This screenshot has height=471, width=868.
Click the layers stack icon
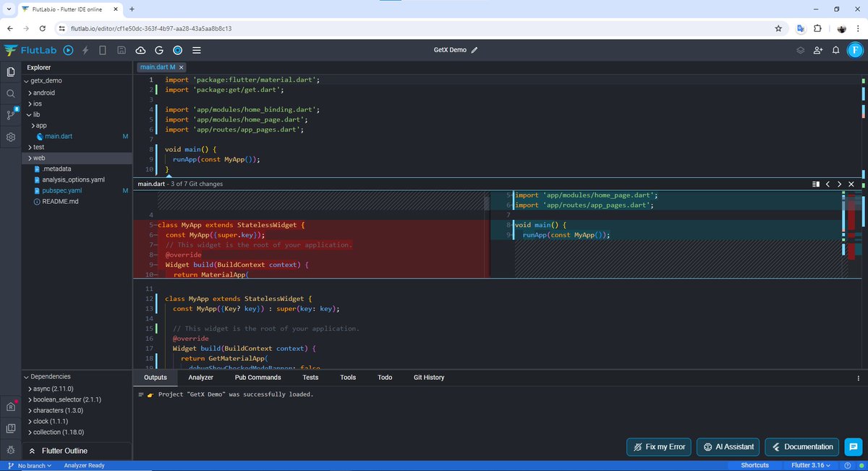tap(801, 50)
